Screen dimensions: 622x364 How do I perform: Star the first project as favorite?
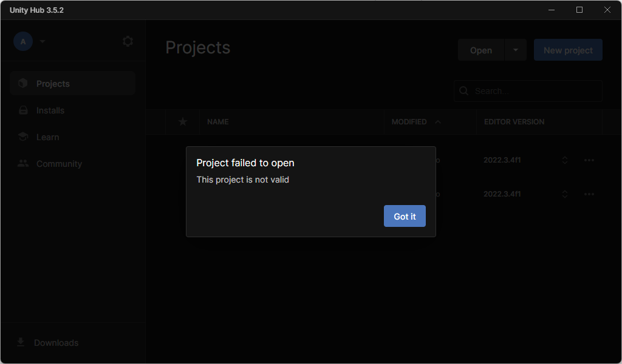(182, 160)
